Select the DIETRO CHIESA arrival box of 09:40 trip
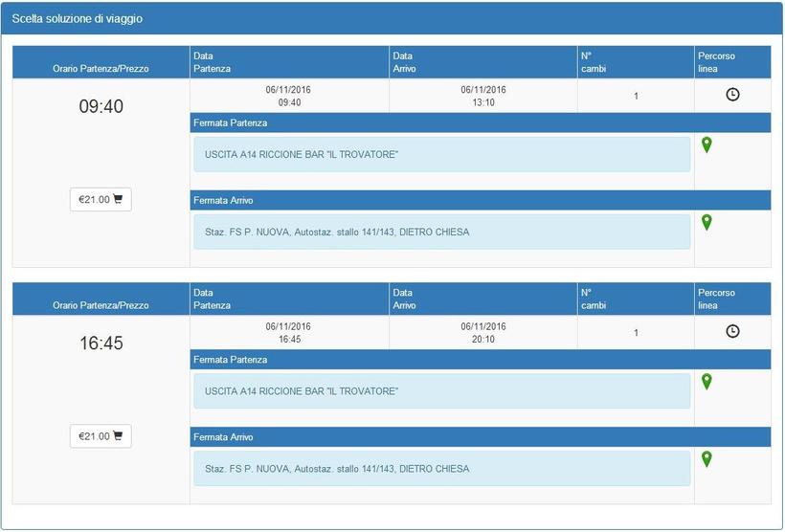Image resolution: width=785 pixels, height=532 pixels. (x=441, y=232)
